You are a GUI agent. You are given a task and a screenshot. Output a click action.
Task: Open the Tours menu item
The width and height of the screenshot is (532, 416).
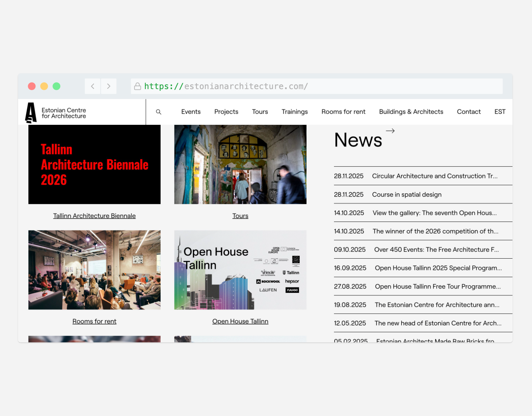[260, 112]
